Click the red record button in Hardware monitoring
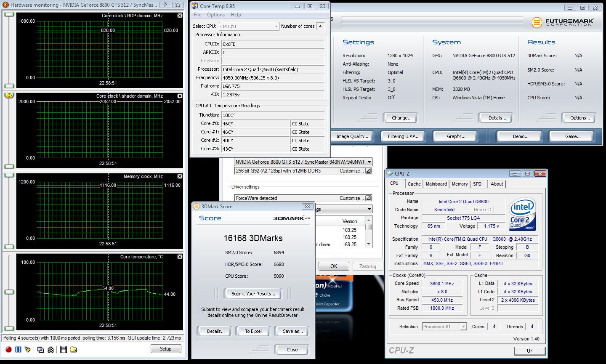The image size is (606, 364). pos(8,349)
